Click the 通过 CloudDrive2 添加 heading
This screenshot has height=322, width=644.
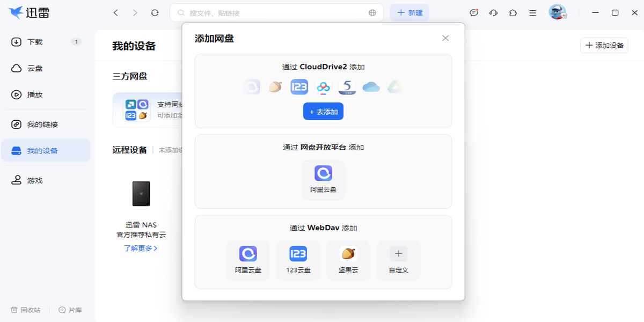click(323, 67)
